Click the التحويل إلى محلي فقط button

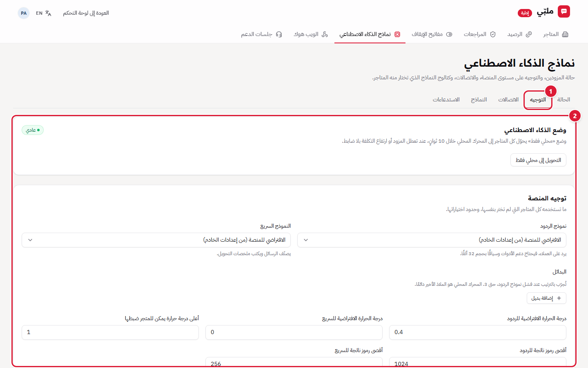click(x=538, y=160)
